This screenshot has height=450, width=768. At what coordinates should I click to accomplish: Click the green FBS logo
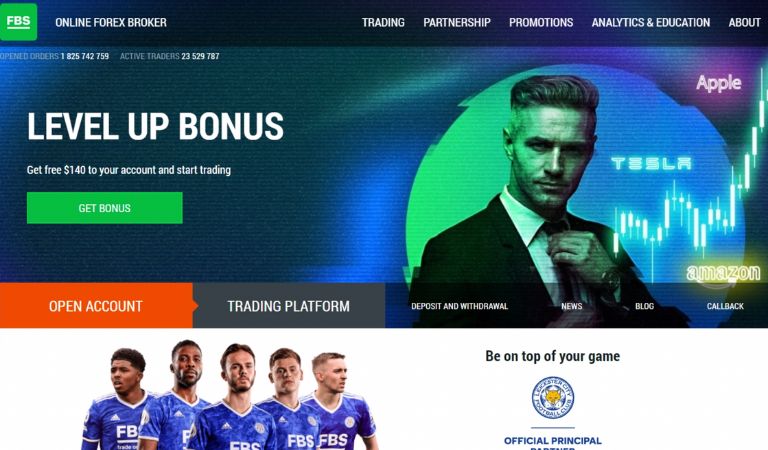click(x=18, y=22)
